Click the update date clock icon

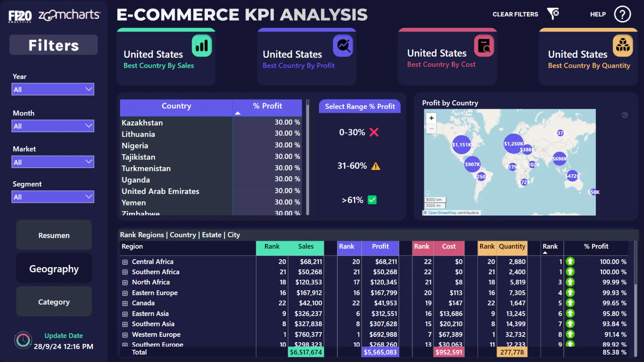[23, 340]
